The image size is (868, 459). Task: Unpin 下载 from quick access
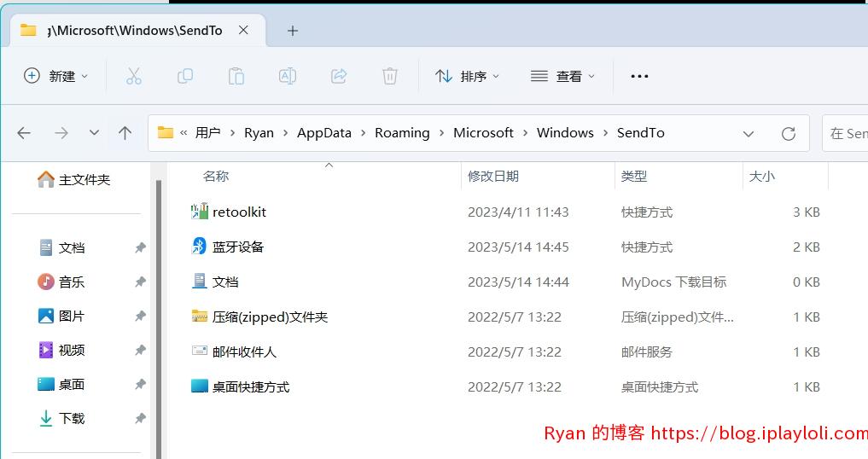pos(140,419)
